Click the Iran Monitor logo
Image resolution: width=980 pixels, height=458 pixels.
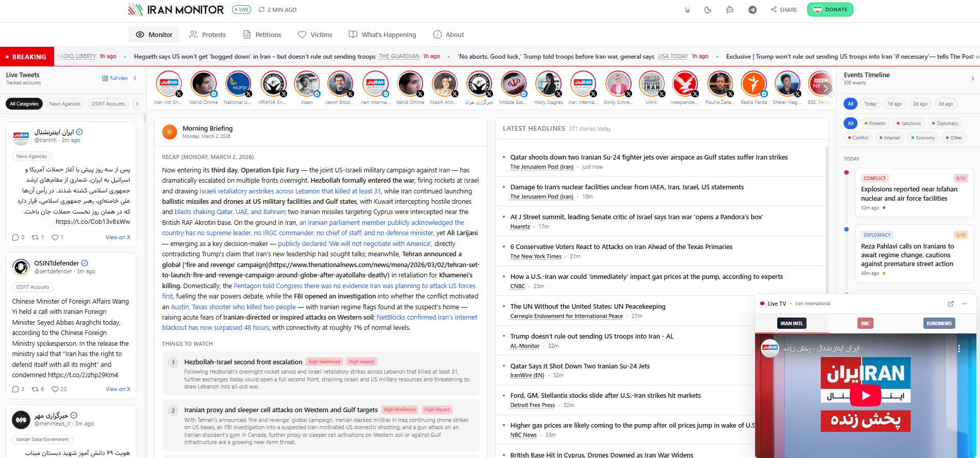coord(176,10)
